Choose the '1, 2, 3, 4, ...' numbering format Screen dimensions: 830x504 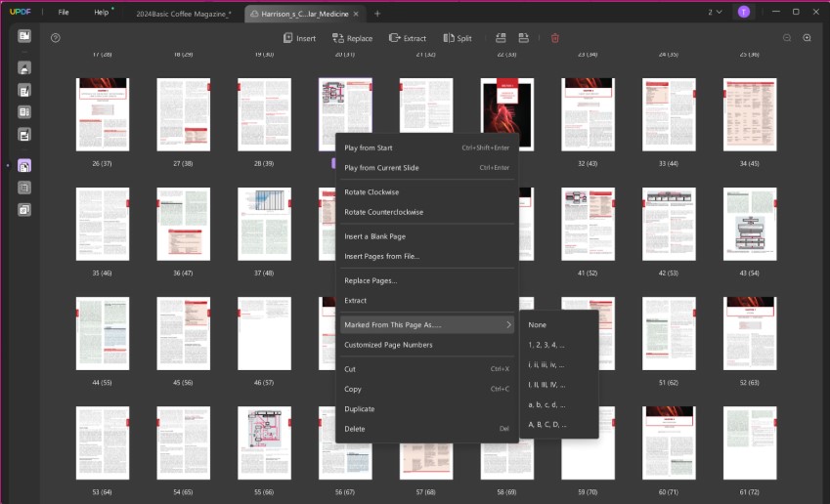coord(546,345)
